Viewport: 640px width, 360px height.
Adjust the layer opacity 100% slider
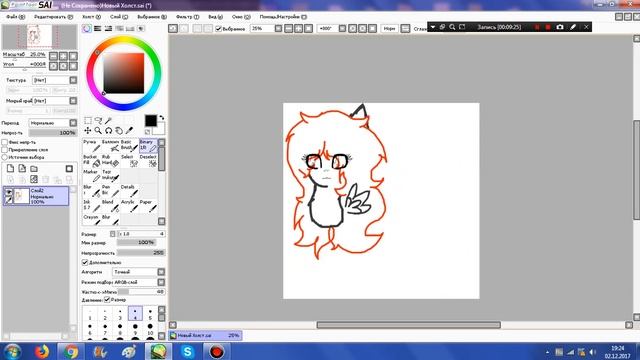click(x=53, y=133)
